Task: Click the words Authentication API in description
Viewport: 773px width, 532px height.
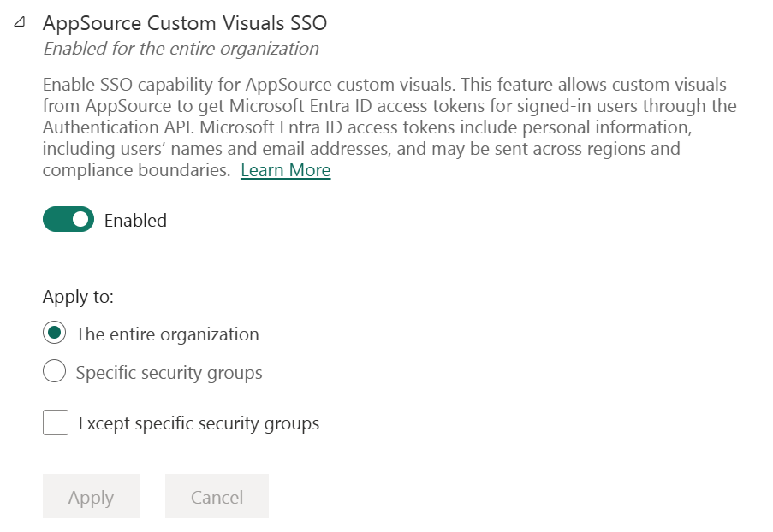Action: coord(116,127)
